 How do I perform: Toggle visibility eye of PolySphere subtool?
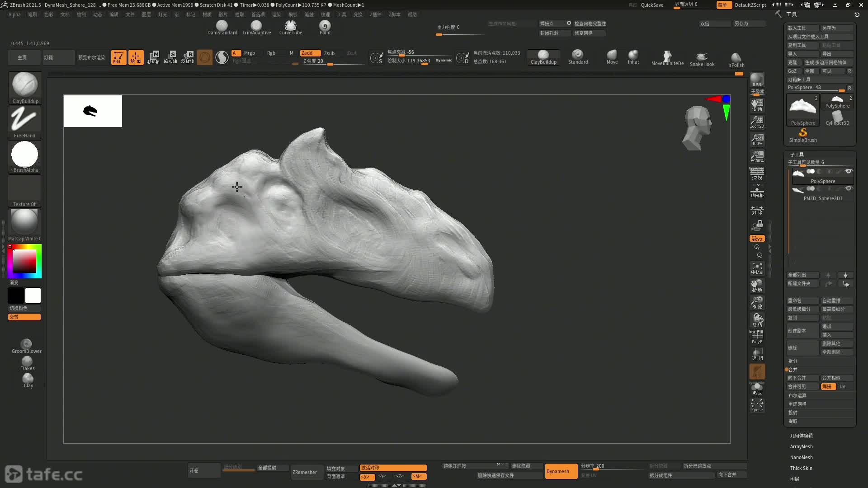[849, 171]
